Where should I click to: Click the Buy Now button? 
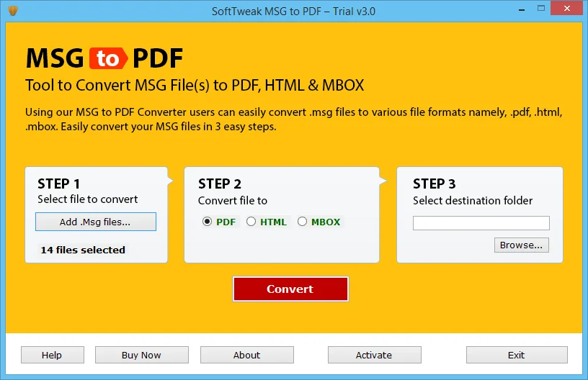tap(141, 355)
